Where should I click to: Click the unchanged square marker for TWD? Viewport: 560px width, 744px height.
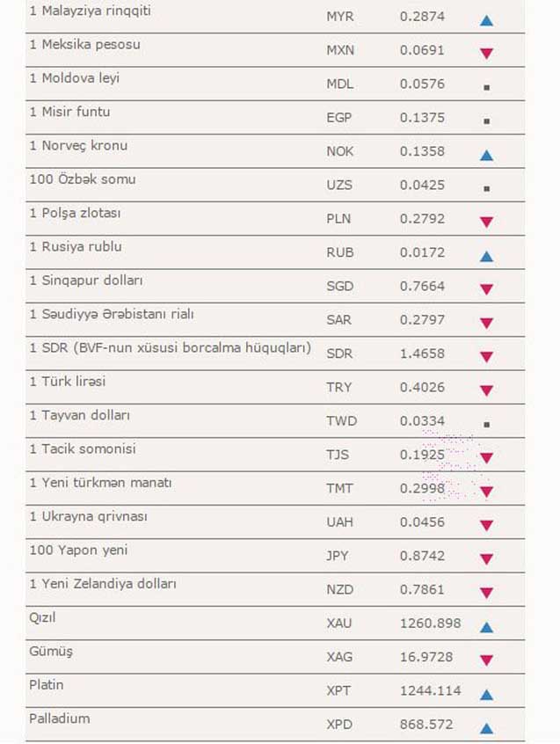(486, 424)
